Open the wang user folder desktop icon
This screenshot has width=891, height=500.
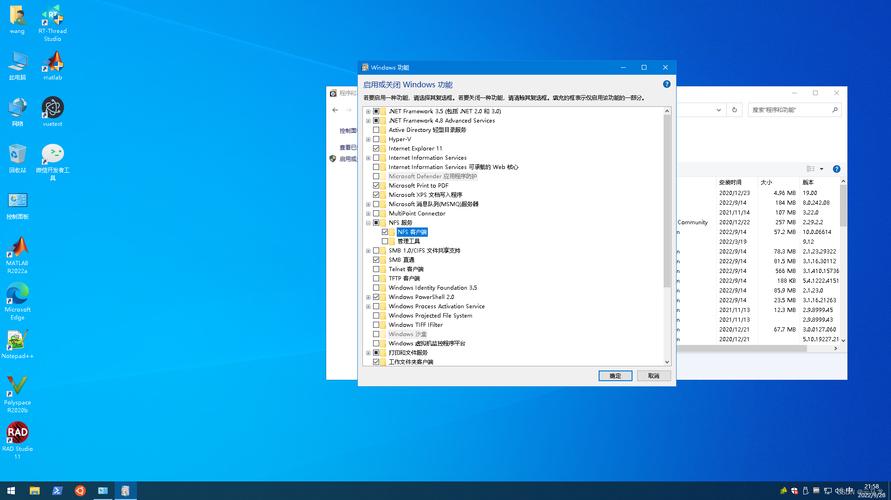pos(17,20)
